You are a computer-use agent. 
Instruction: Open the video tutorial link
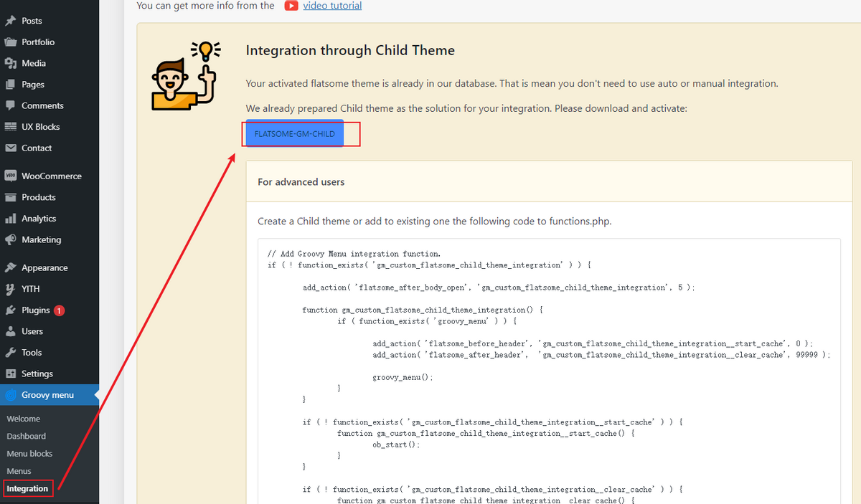tap(332, 5)
